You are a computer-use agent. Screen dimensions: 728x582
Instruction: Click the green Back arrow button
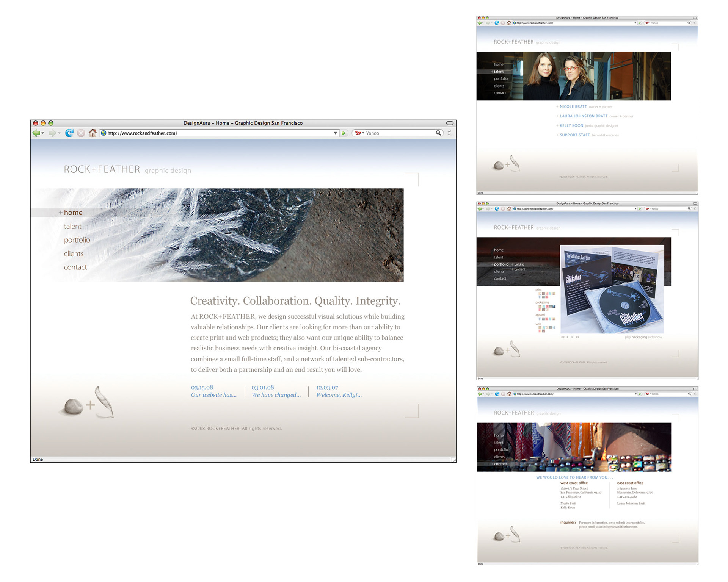coord(36,133)
